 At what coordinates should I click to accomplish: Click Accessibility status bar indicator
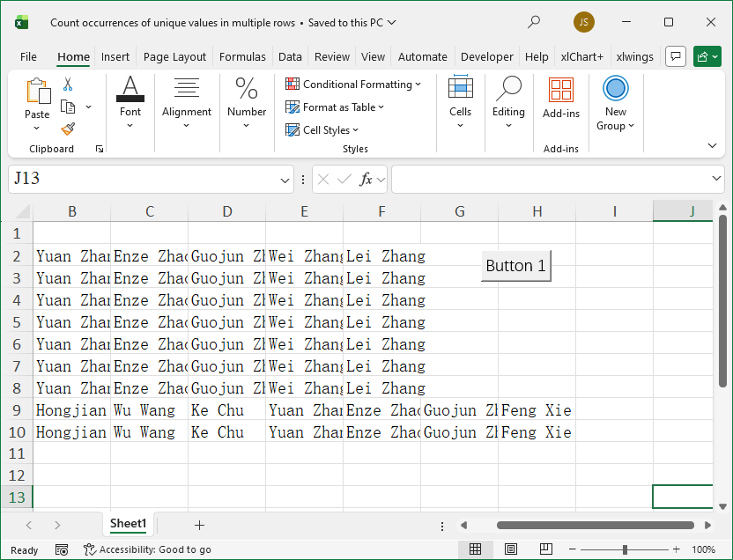(x=147, y=549)
